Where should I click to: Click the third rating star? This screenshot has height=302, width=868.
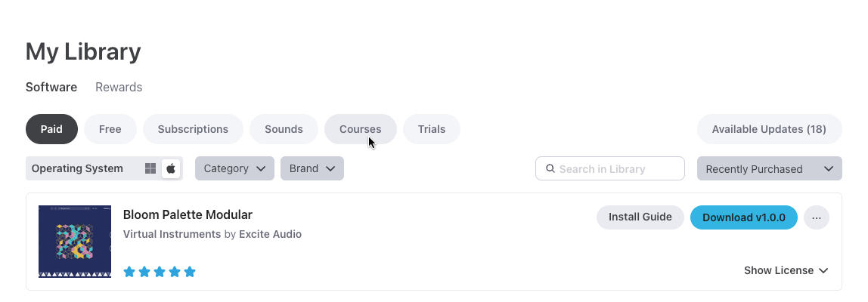tap(160, 272)
